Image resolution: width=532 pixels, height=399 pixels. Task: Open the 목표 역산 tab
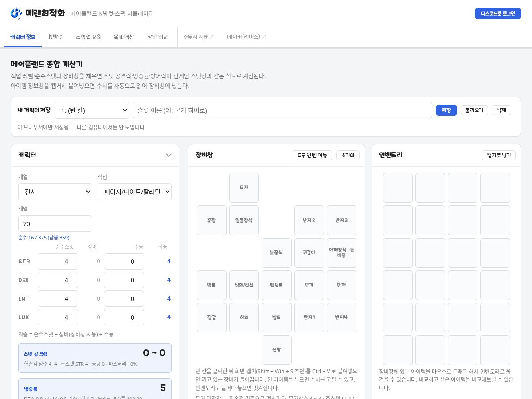coord(124,37)
